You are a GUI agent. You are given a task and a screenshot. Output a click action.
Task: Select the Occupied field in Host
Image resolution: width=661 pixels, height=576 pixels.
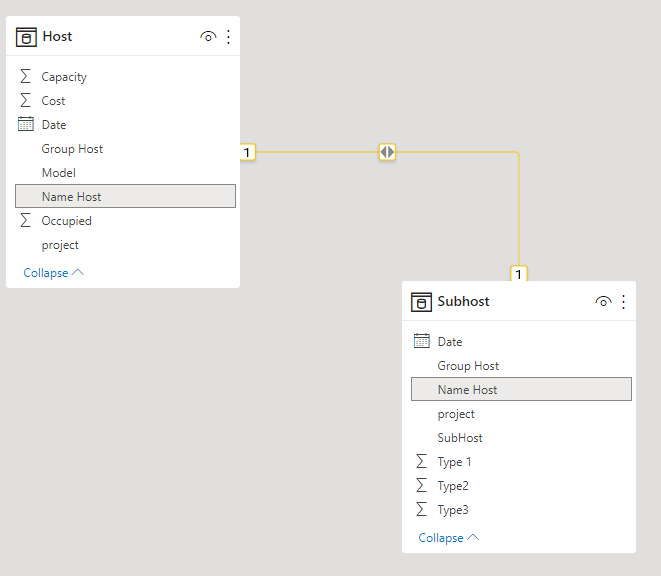[125, 221]
